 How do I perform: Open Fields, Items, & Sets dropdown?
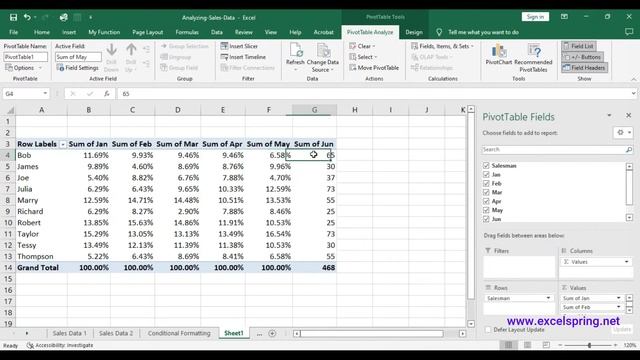pyautogui.click(x=443, y=46)
